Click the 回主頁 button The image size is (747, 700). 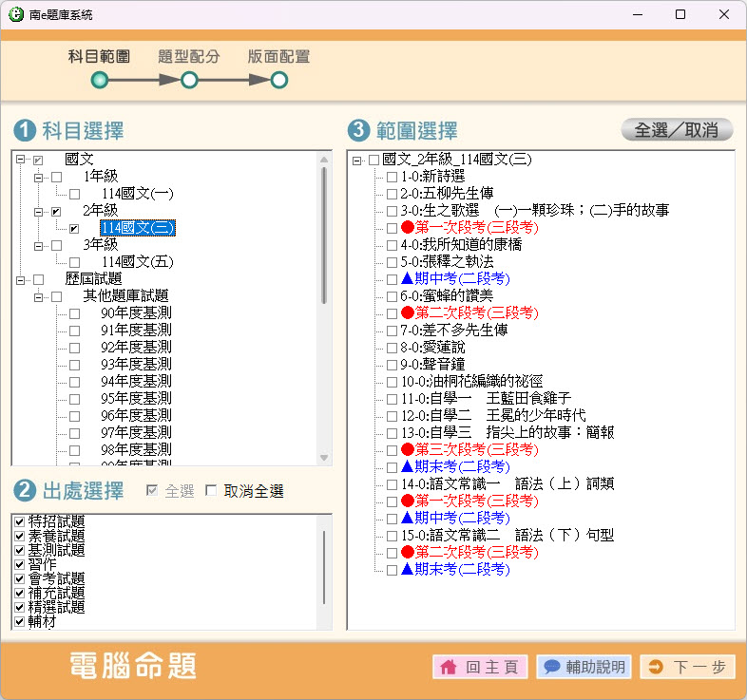[x=480, y=667]
